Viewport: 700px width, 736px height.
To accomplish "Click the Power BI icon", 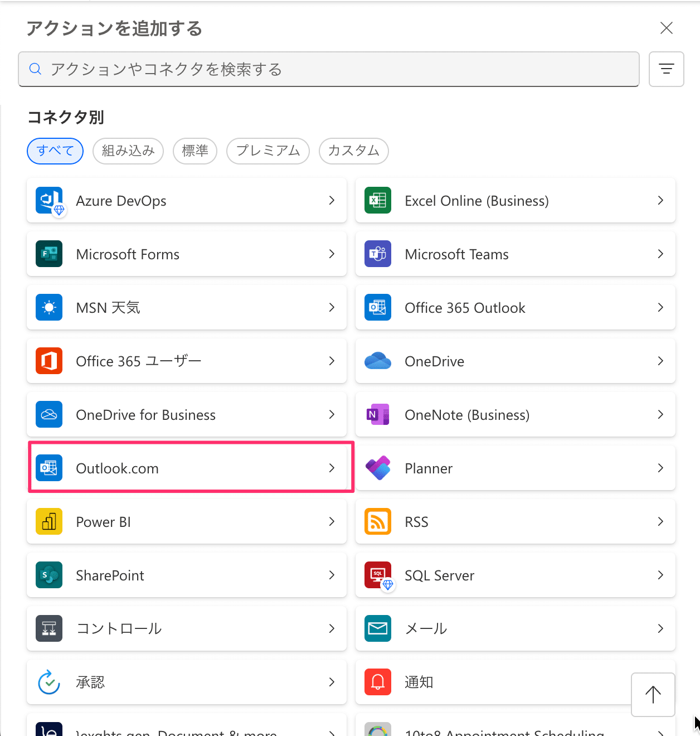I will [x=49, y=522].
